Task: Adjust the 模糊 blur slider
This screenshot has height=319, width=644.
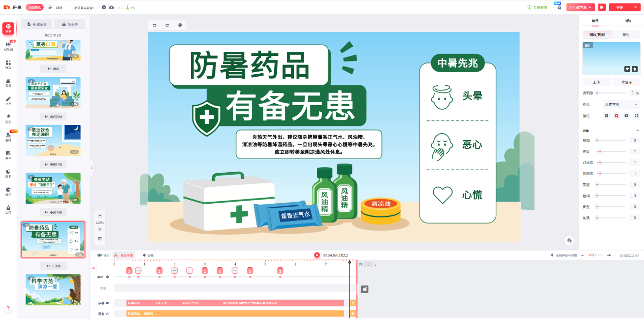Action: (611, 140)
